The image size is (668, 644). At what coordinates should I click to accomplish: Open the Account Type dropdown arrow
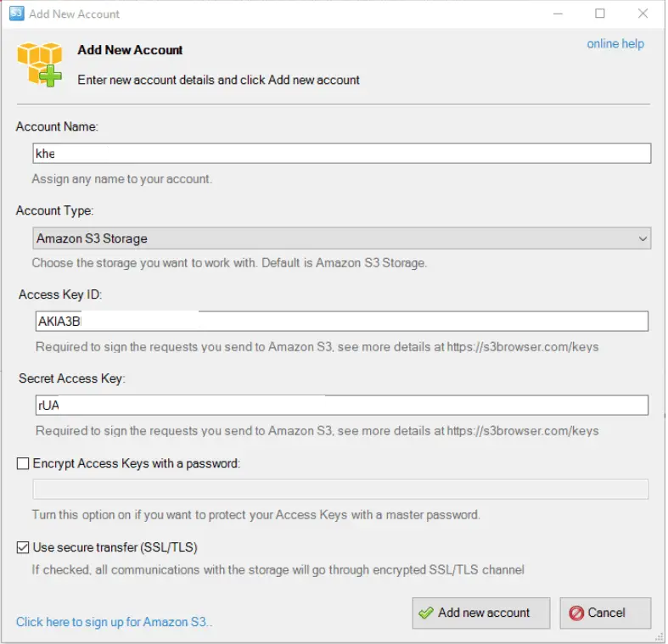click(643, 239)
